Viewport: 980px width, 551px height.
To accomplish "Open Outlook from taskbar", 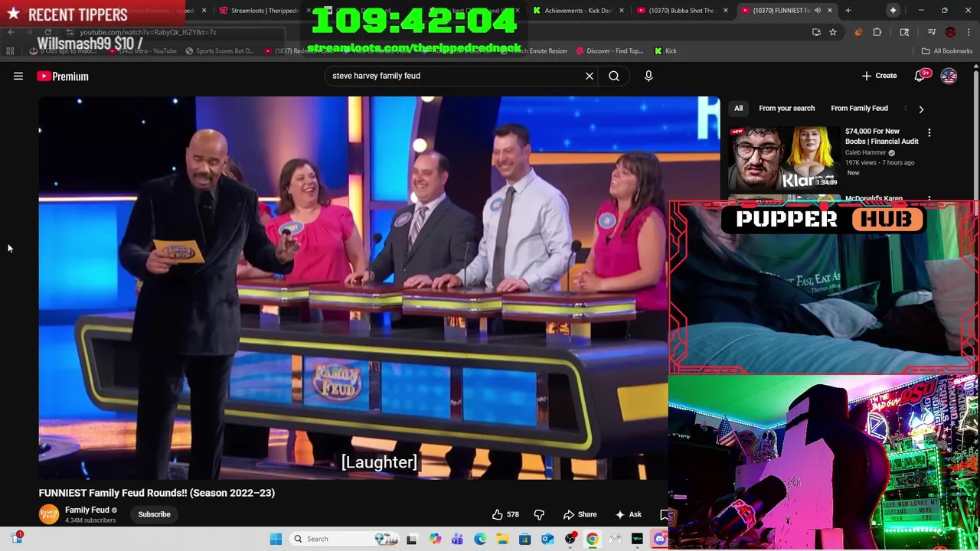I will (x=547, y=539).
